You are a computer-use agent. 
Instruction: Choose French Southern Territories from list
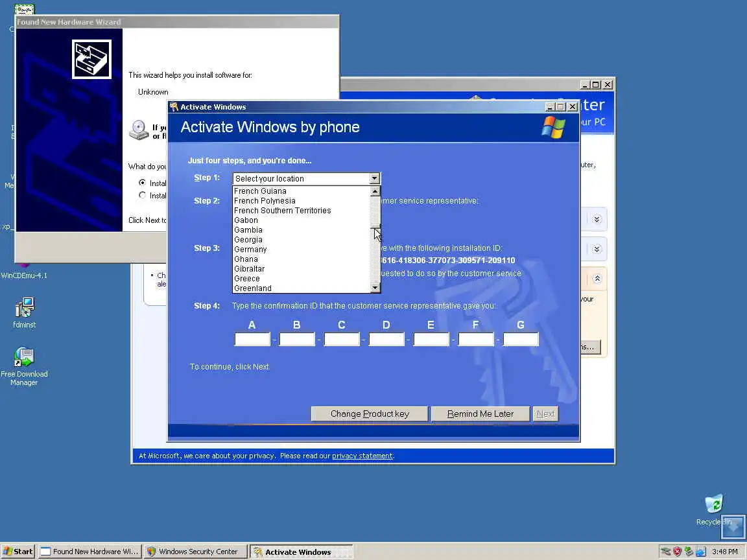tap(302, 211)
